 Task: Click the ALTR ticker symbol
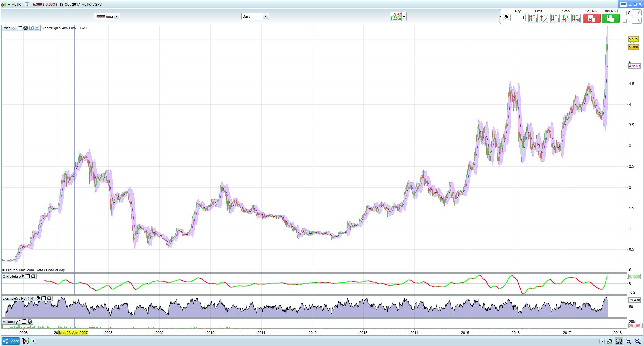pos(16,4)
